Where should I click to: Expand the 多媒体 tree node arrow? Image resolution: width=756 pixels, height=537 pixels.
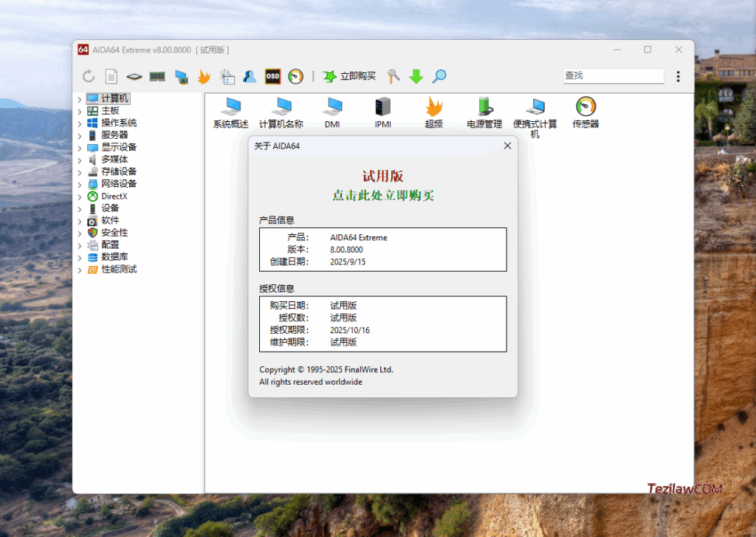[80, 160]
